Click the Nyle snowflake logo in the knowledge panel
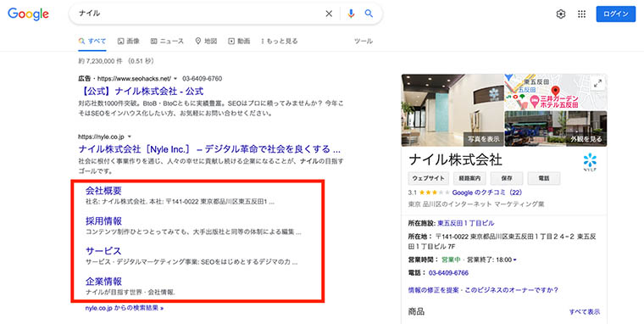 click(590, 162)
